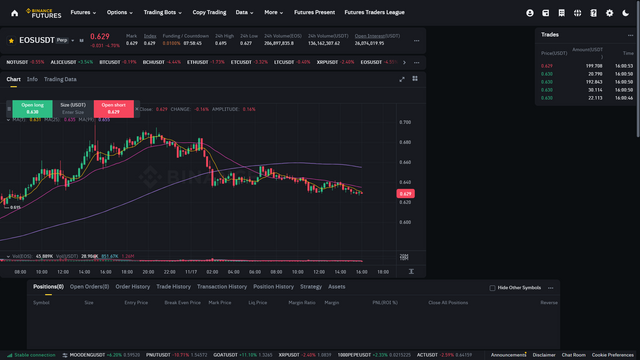Image resolution: width=640 pixels, height=360 pixels.
Task: Toggle dark mode moon icon
Action: 625,13
